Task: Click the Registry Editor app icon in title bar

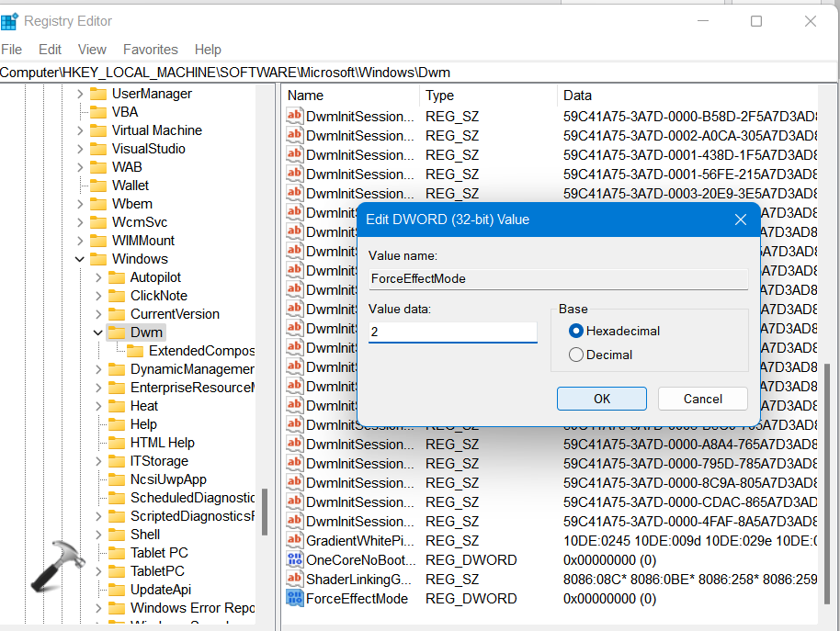Action: coord(10,20)
